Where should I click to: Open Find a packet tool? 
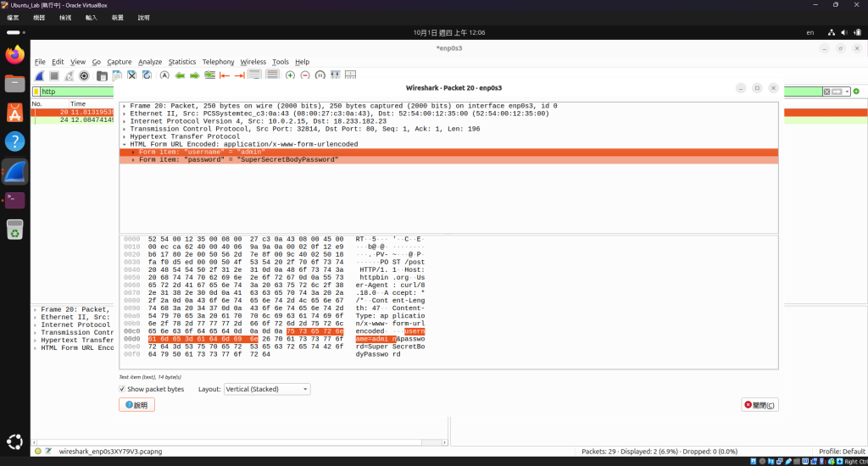point(164,75)
